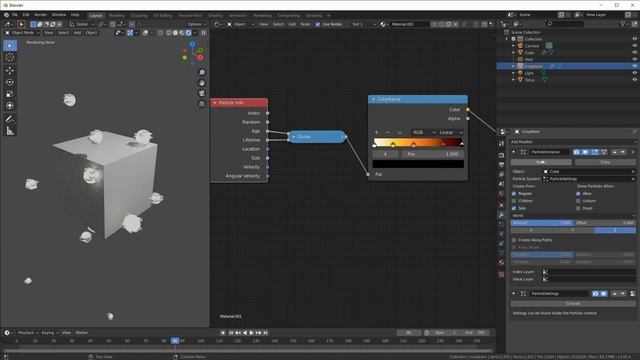Open the Window menu
This screenshot has width=640, height=360.
click(x=59, y=15)
